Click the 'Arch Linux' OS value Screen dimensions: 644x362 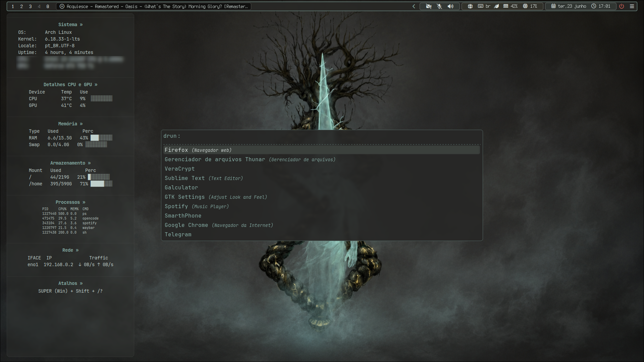click(58, 32)
